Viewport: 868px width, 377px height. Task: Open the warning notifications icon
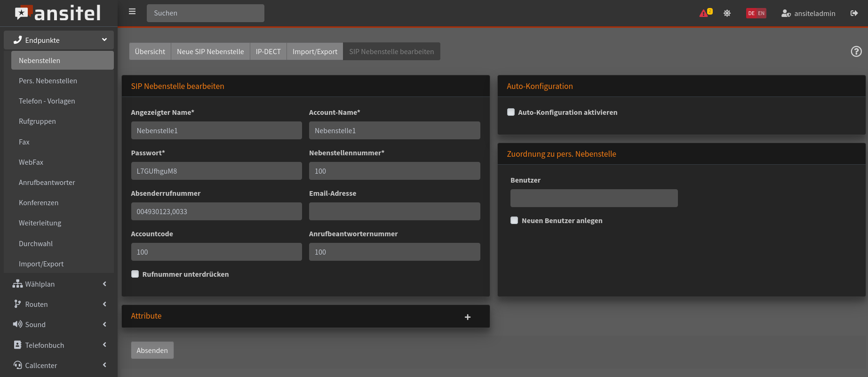(x=704, y=13)
